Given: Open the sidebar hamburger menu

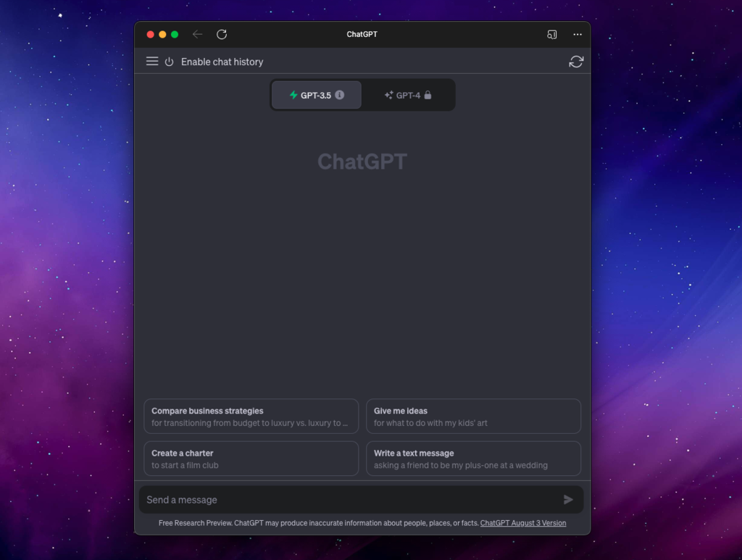Looking at the screenshot, I should 152,62.
